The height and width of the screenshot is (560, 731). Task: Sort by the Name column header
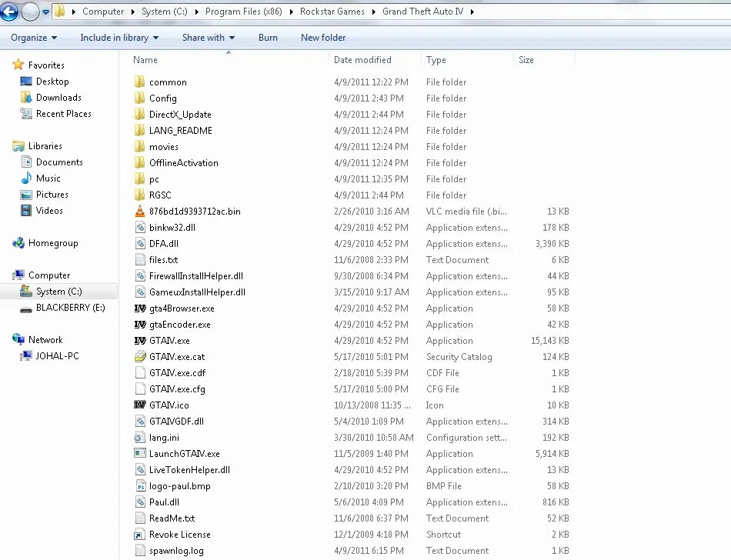(x=145, y=60)
